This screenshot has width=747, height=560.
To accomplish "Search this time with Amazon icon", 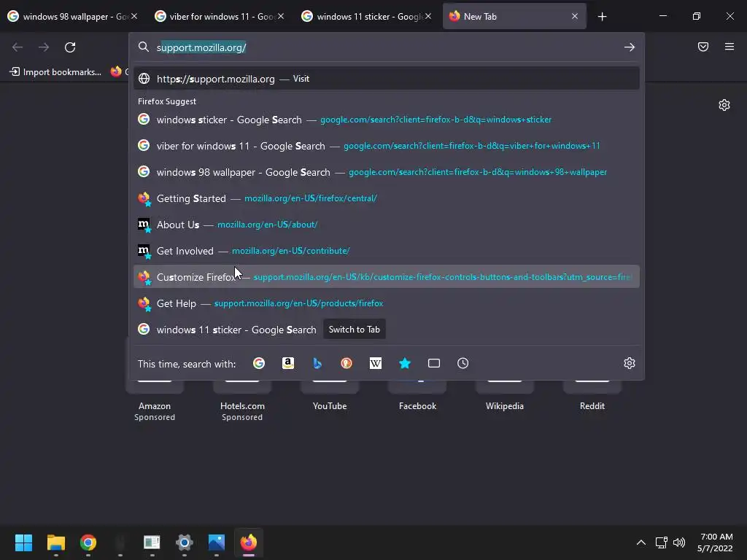I will (287, 363).
